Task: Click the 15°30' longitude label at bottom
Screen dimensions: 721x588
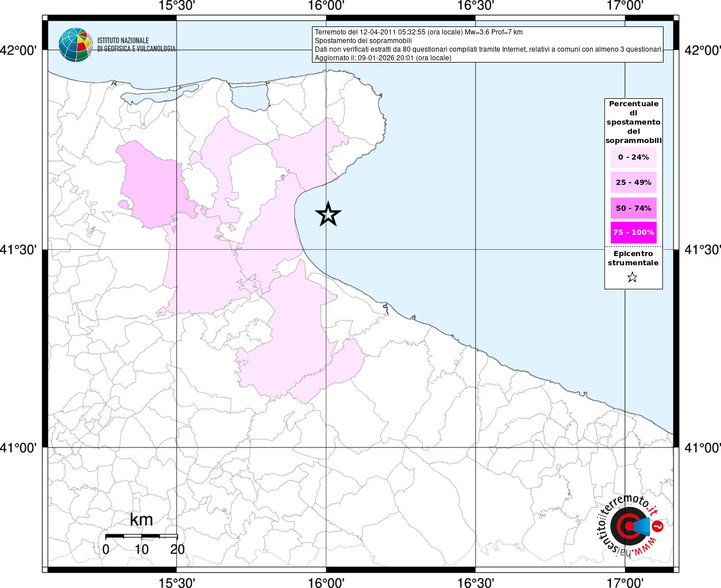Action: [x=176, y=582]
